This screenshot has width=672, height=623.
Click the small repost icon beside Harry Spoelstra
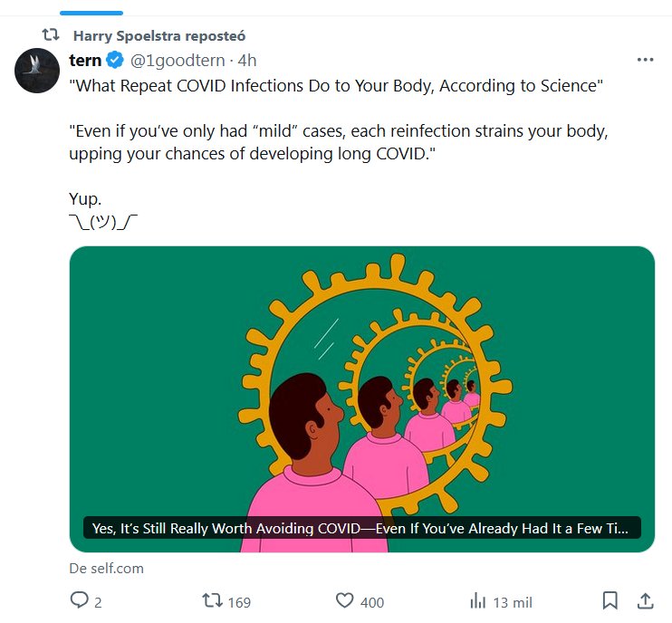point(52,35)
